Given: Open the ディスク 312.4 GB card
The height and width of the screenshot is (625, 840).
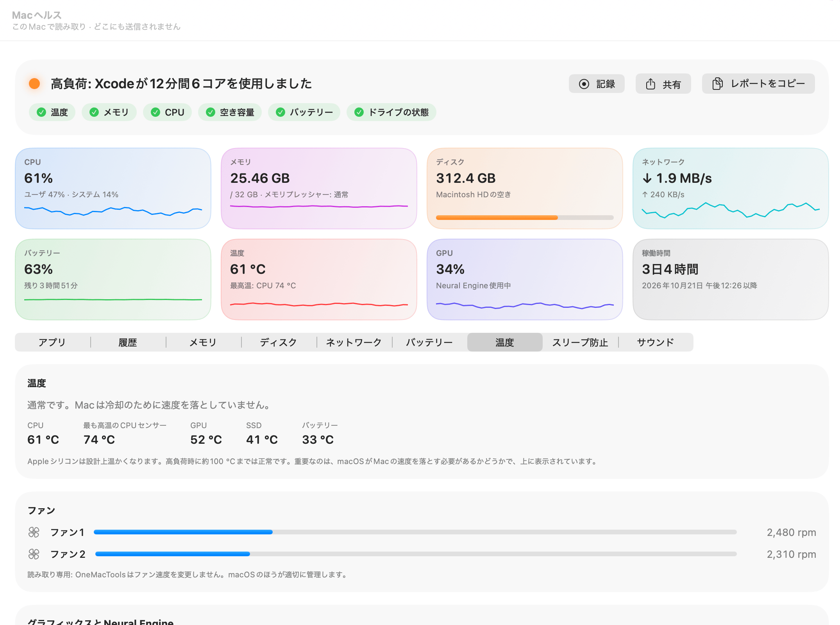Looking at the screenshot, I should (525, 188).
